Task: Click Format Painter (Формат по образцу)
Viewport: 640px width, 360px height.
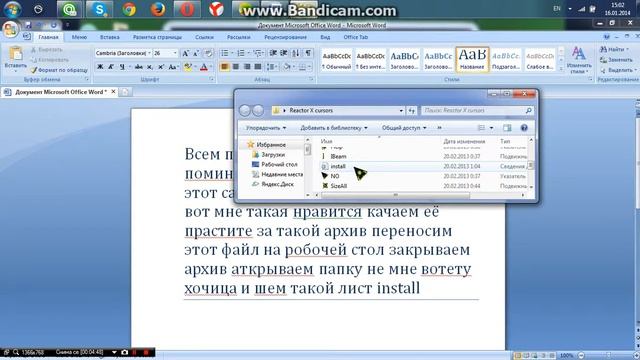Action: coord(59,70)
